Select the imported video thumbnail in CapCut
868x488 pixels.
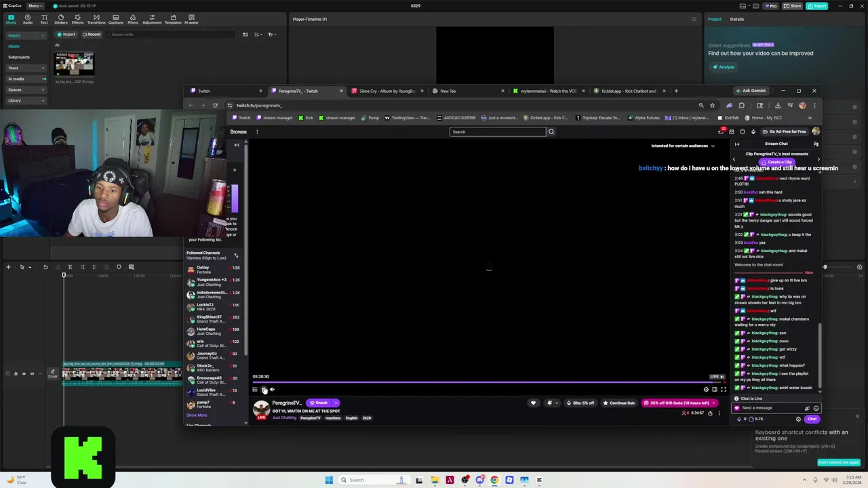[74, 64]
